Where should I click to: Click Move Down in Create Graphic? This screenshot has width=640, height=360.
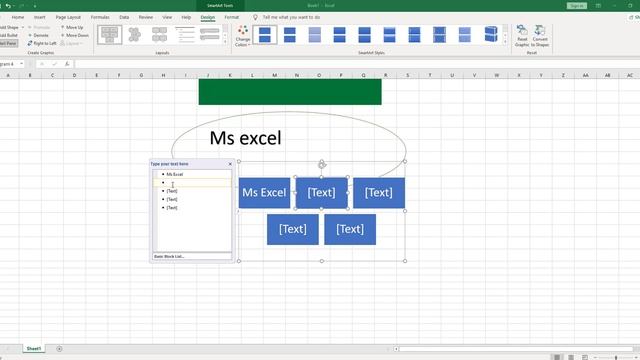(74, 35)
